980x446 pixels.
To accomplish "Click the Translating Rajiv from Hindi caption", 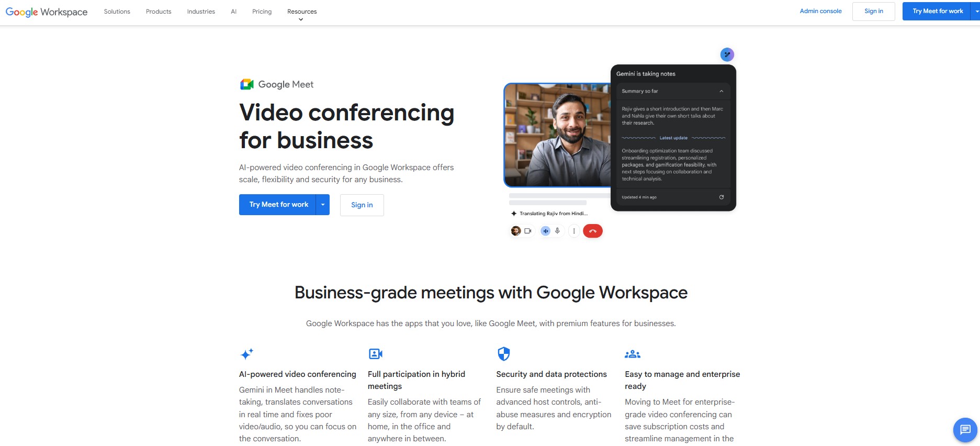I will 554,214.
